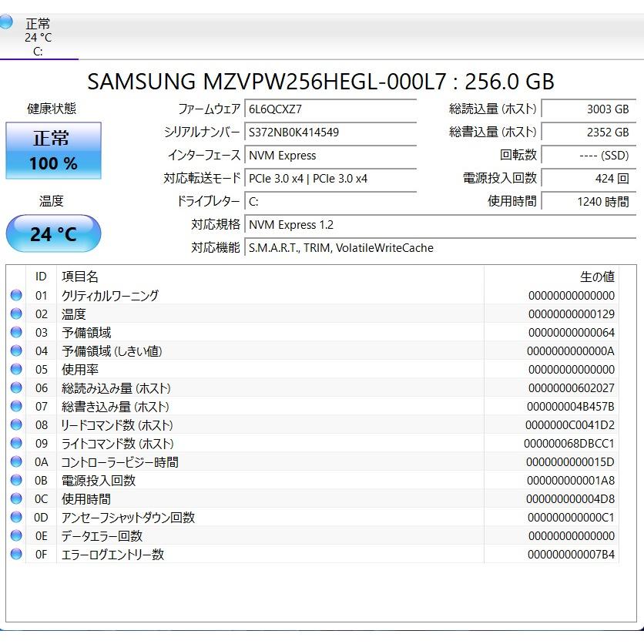The width and height of the screenshot is (644, 644).
Task: Click the SAMSUNG MZVPW256HEGL-000L7 drive title
Action: (322, 82)
